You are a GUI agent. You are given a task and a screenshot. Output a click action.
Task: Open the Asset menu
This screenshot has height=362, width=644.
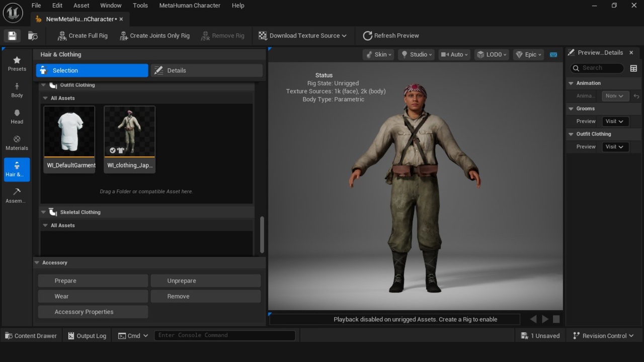pos(81,6)
